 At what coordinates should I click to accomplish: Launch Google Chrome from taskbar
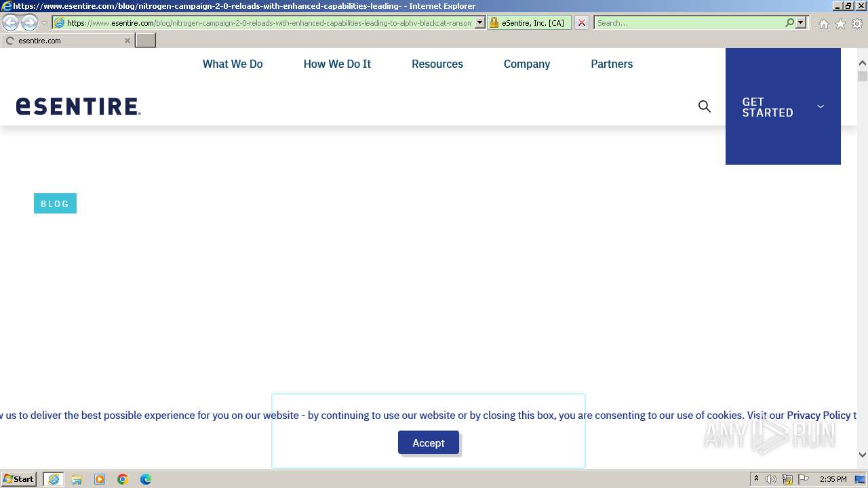pyautogui.click(x=123, y=479)
